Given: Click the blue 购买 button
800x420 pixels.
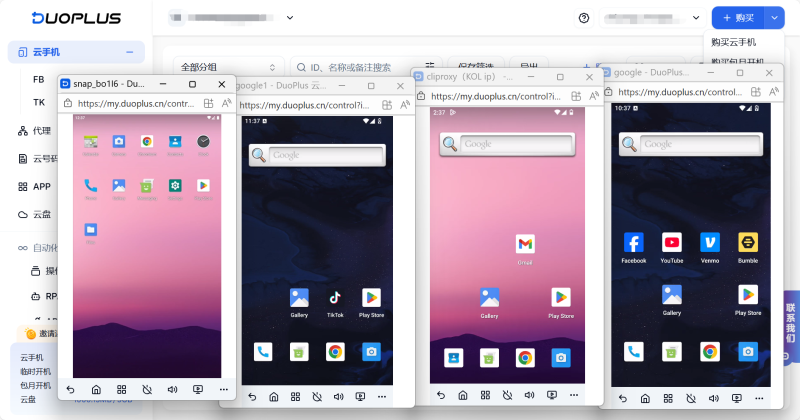Looking at the screenshot, I should pyautogui.click(x=737, y=18).
